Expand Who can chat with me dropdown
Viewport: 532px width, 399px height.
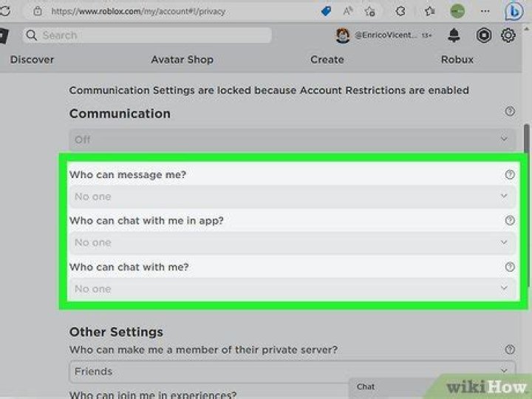coord(292,288)
